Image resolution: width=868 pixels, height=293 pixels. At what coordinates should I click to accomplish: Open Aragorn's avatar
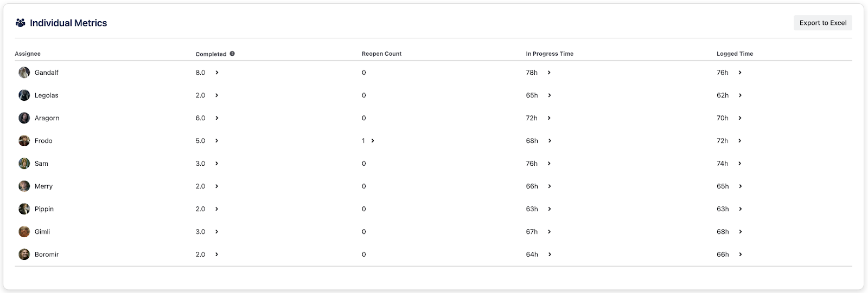(x=24, y=118)
